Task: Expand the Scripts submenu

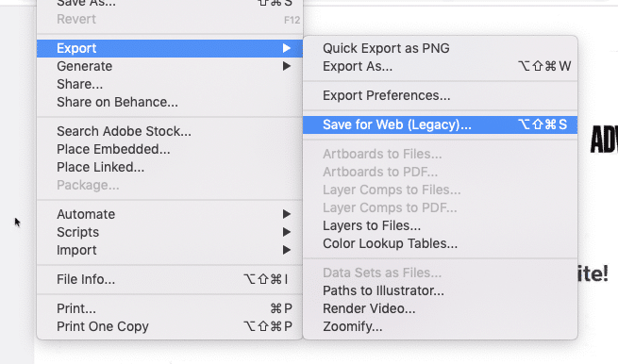Action: coord(170,232)
